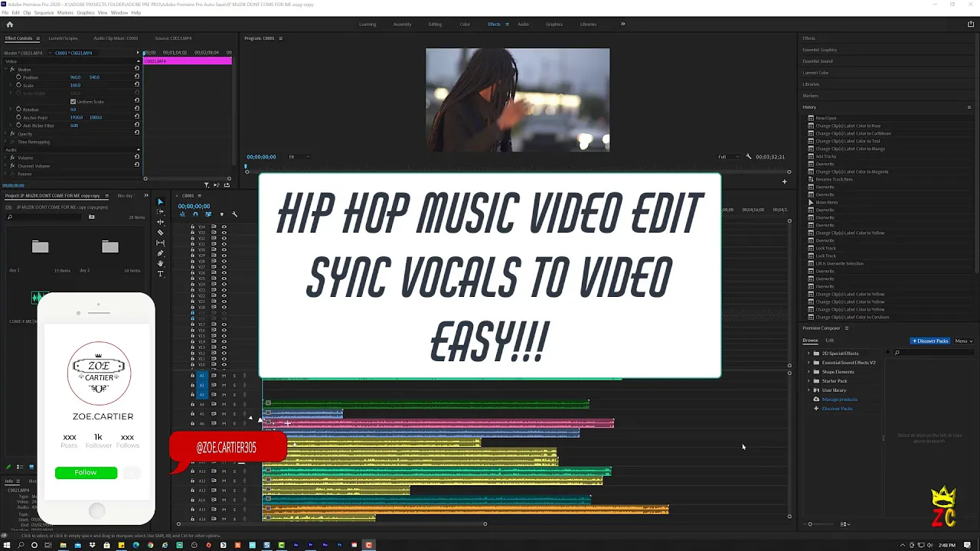980x551 pixels.
Task: Select the Slip tool
Action: tap(160, 243)
